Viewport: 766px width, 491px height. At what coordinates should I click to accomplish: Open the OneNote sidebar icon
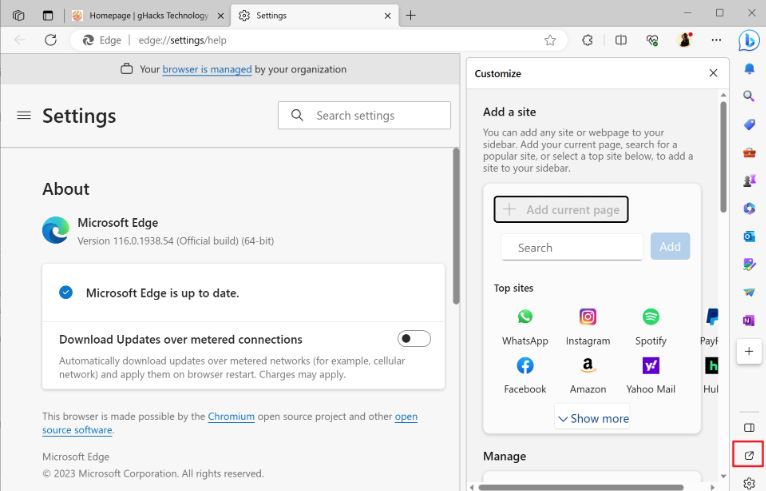click(749, 320)
